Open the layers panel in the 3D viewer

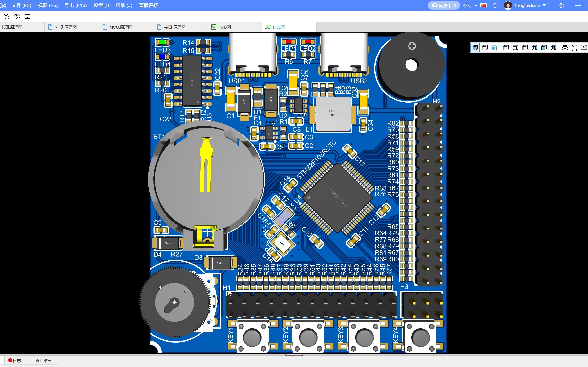click(x=565, y=48)
